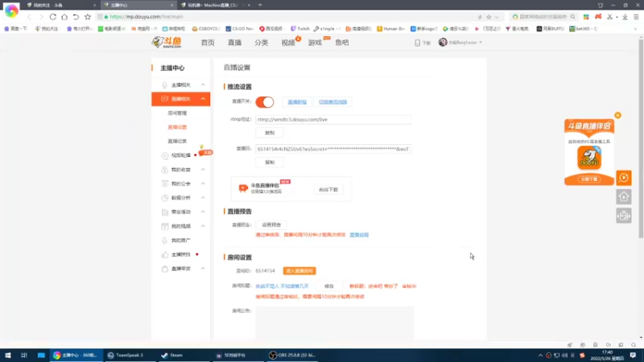Click the browser undo-close arrow icon

[x=76, y=17]
